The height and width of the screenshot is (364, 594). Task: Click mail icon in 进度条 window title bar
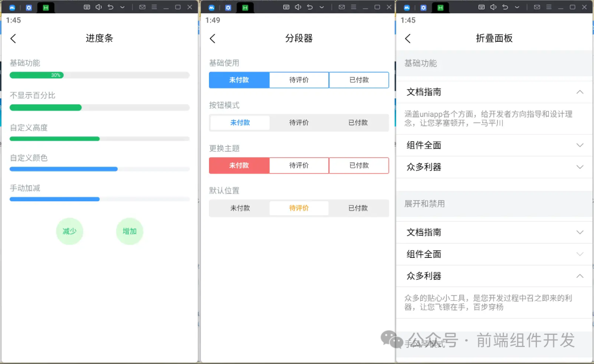pyautogui.click(x=142, y=7)
